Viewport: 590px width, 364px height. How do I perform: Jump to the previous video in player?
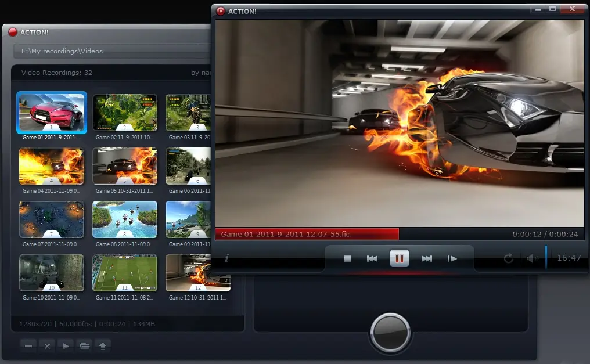(372, 259)
